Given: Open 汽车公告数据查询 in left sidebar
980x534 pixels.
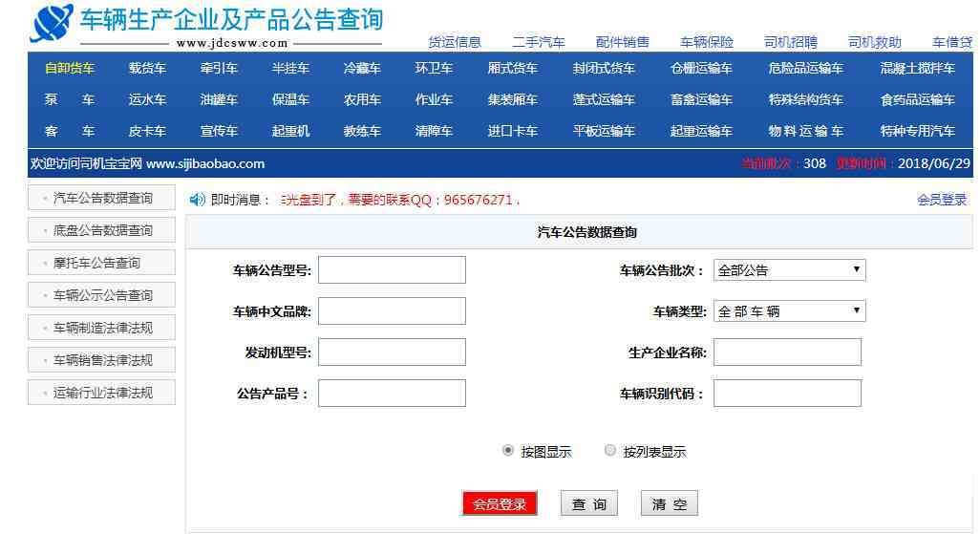Looking at the screenshot, I should pos(102,198).
